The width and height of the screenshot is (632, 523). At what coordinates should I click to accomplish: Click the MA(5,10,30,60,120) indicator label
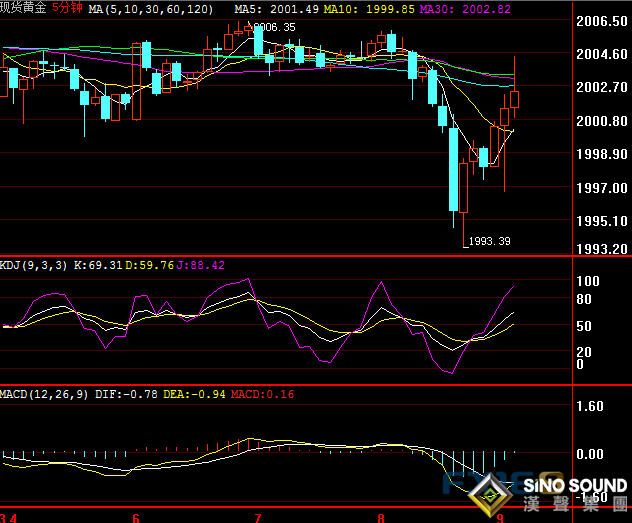[151, 9]
